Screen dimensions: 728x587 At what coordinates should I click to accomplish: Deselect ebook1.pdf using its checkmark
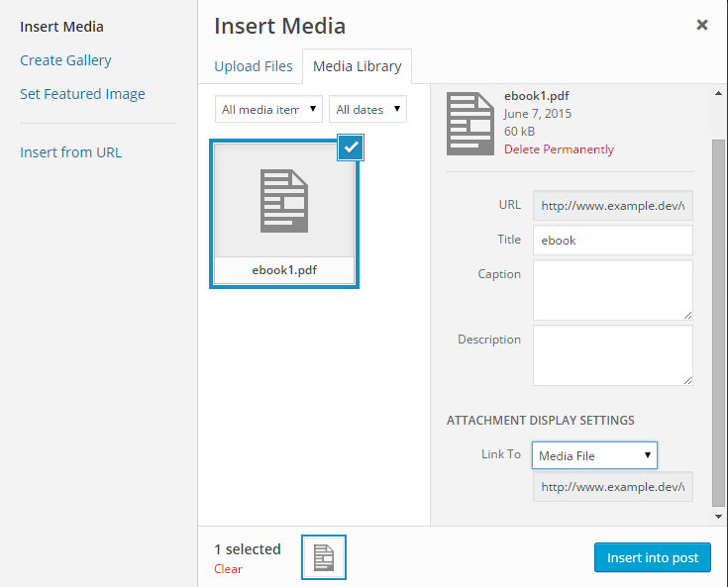click(x=351, y=147)
